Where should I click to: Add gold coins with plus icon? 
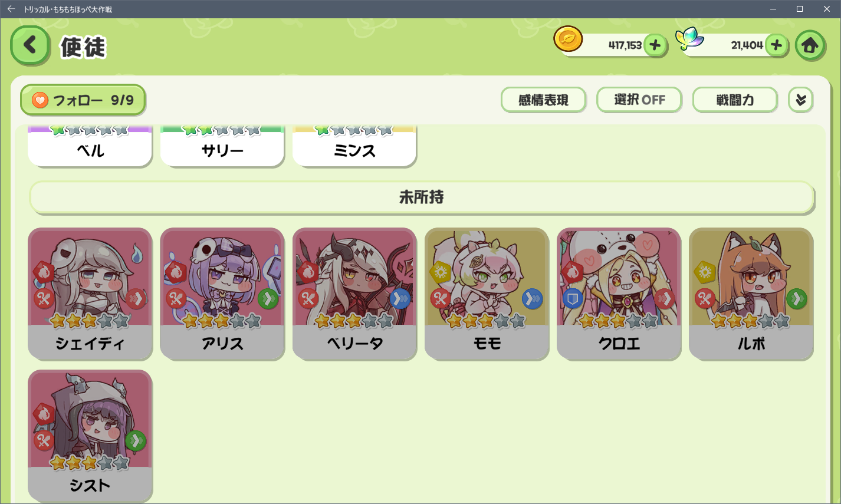655,45
